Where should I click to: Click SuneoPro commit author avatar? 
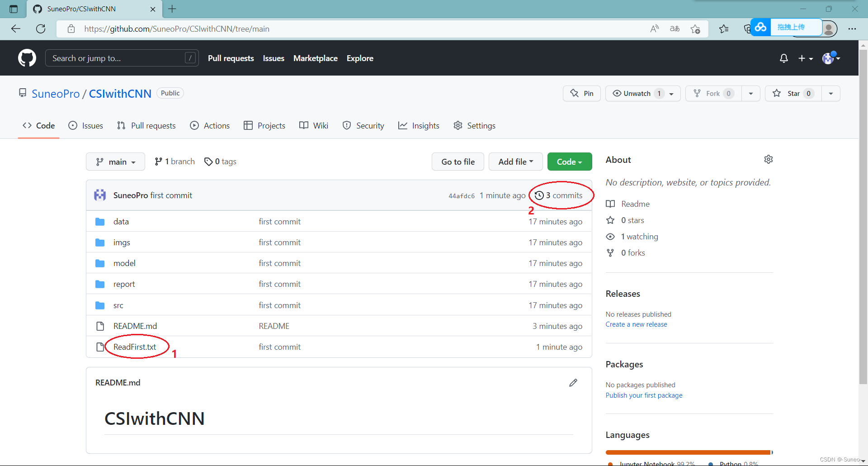(100, 195)
